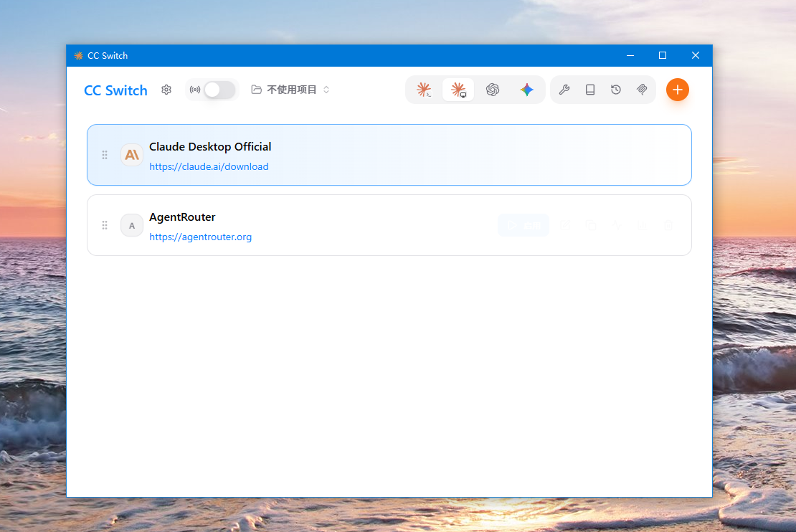This screenshot has width=796, height=532.
Task: Click the folder icon before 不使用项目
Action: click(257, 90)
